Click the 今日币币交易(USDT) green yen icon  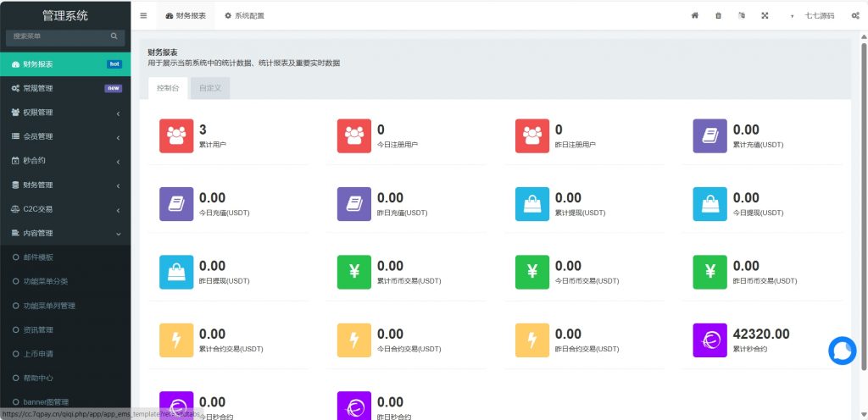tap(532, 272)
